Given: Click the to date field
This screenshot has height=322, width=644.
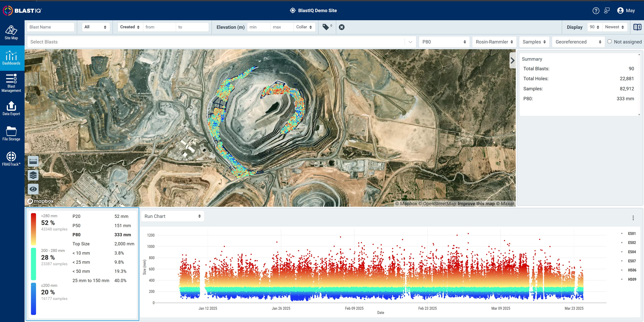Looking at the screenshot, I should pyautogui.click(x=192, y=27).
